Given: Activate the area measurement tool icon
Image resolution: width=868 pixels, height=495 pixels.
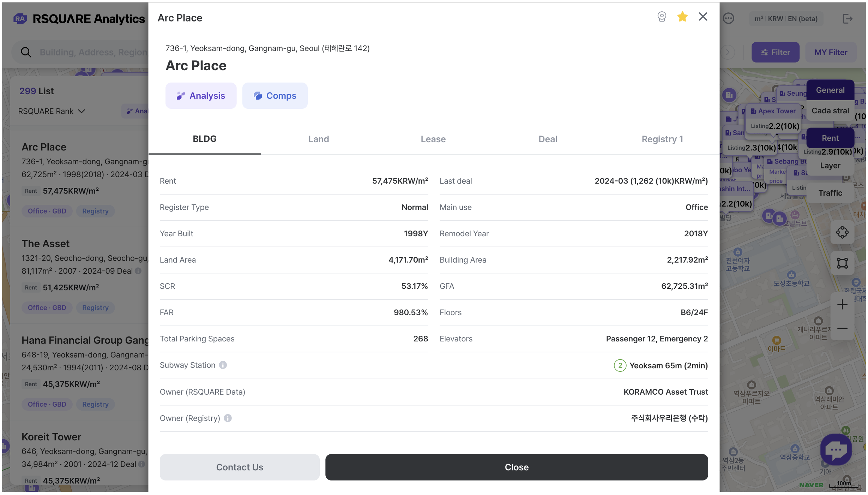Looking at the screenshot, I should pos(842,263).
